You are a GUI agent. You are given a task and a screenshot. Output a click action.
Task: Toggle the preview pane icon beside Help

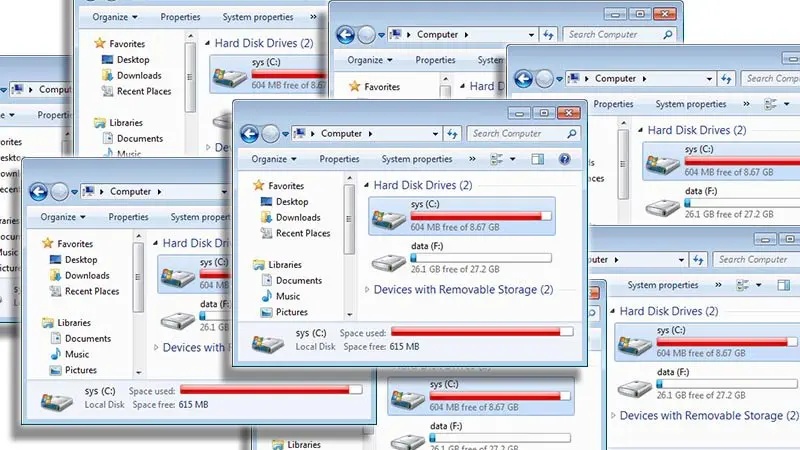[537, 159]
